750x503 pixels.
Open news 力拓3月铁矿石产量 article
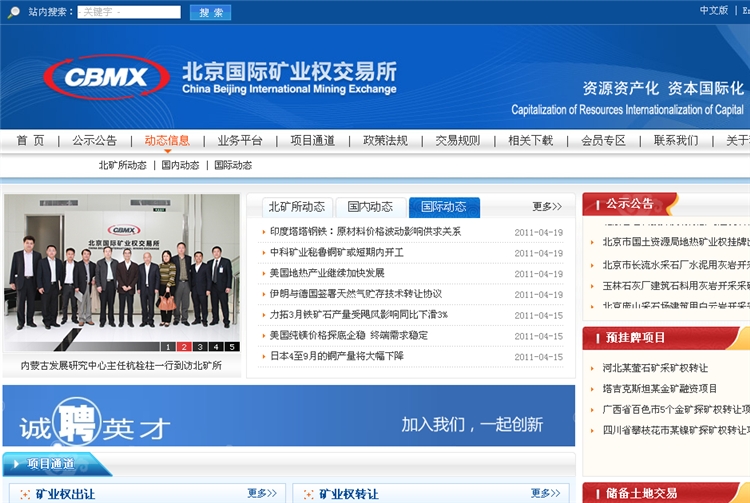pyautogui.click(x=359, y=315)
